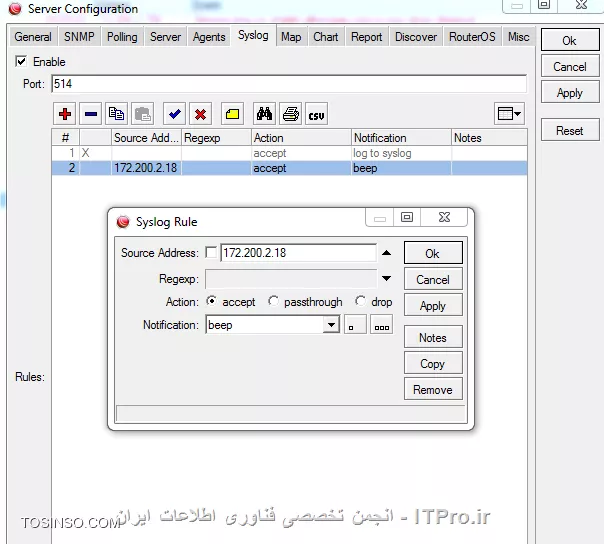Open notification list via three-squares button
The width and height of the screenshot is (604, 544).
coord(381,324)
